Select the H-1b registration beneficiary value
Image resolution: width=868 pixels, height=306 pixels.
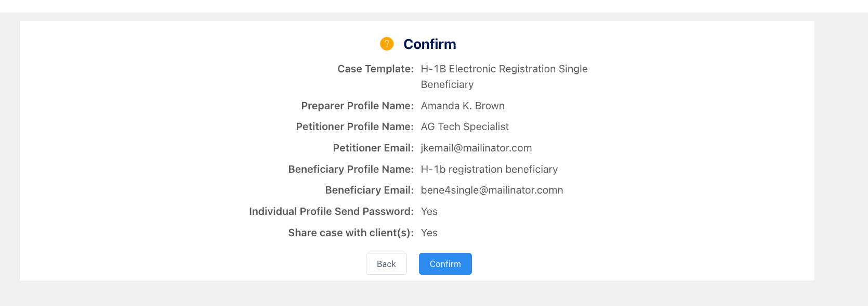click(x=489, y=169)
